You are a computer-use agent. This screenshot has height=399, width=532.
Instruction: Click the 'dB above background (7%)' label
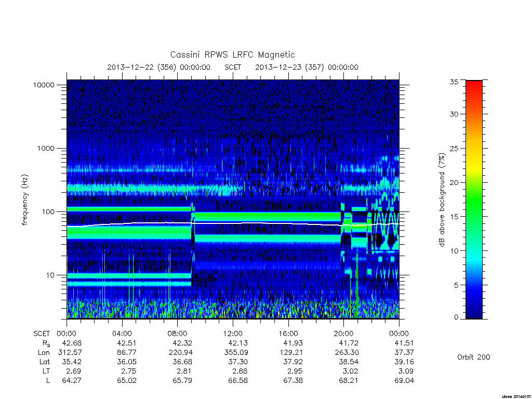442,200
